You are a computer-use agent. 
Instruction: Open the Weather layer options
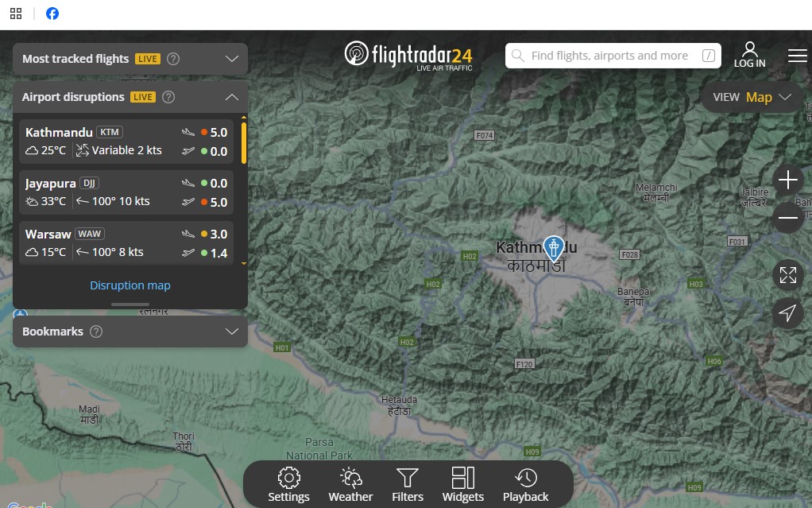pyautogui.click(x=350, y=485)
